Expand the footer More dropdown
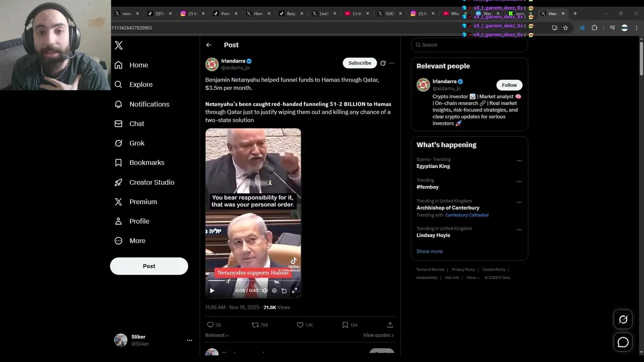644x362 pixels. (x=472, y=278)
